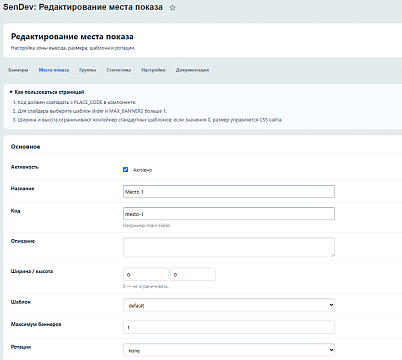
Task: Add page to favorites with star icon
Action: click(172, 8)
